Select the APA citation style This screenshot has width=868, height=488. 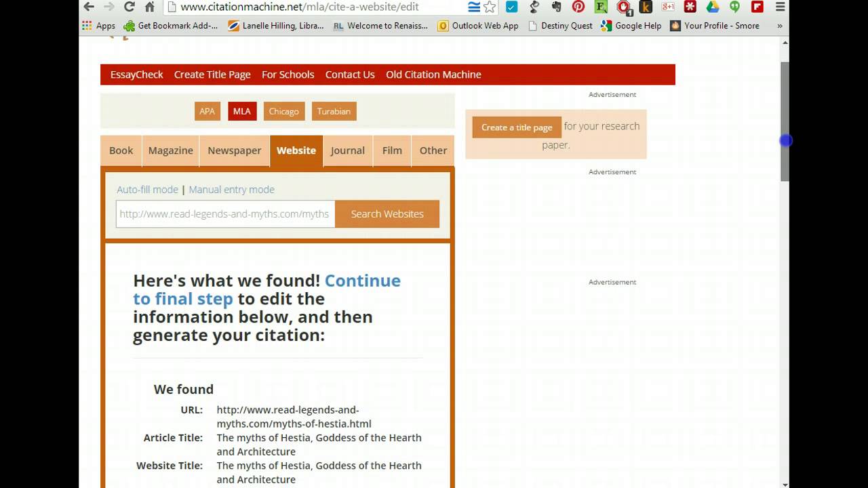(x=208, y=111)
